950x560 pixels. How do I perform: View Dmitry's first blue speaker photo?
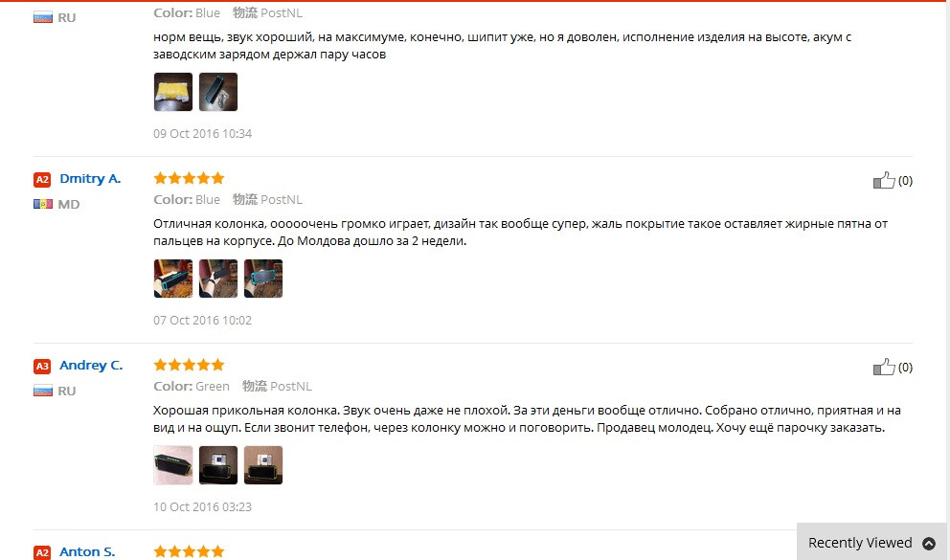(x=173, y=279)
